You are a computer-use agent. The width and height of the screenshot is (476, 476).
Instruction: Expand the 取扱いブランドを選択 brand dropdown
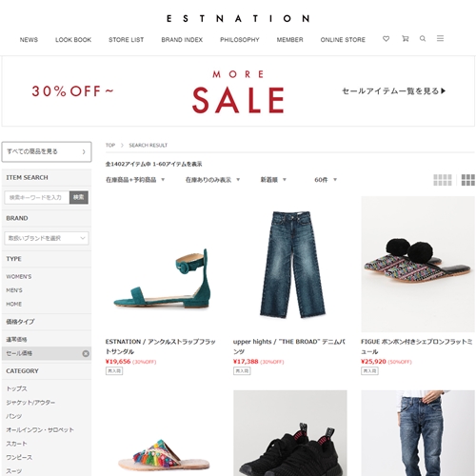tap(47, 238)
